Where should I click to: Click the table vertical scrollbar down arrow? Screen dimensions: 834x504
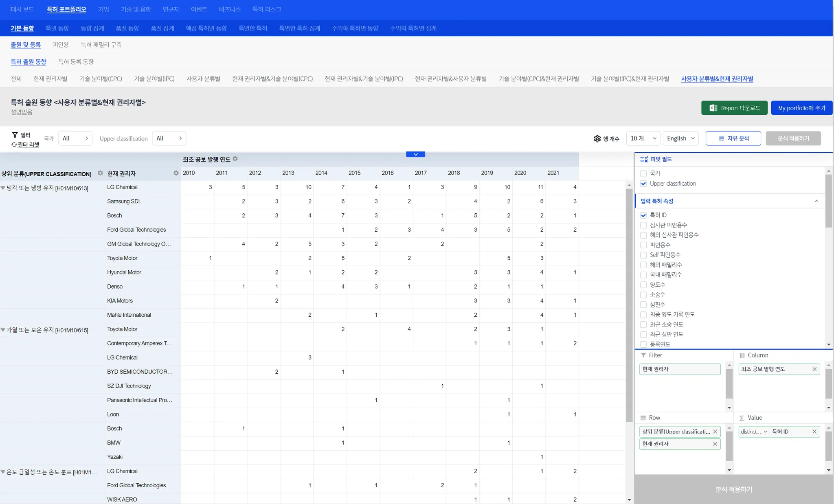pos(629,500)
